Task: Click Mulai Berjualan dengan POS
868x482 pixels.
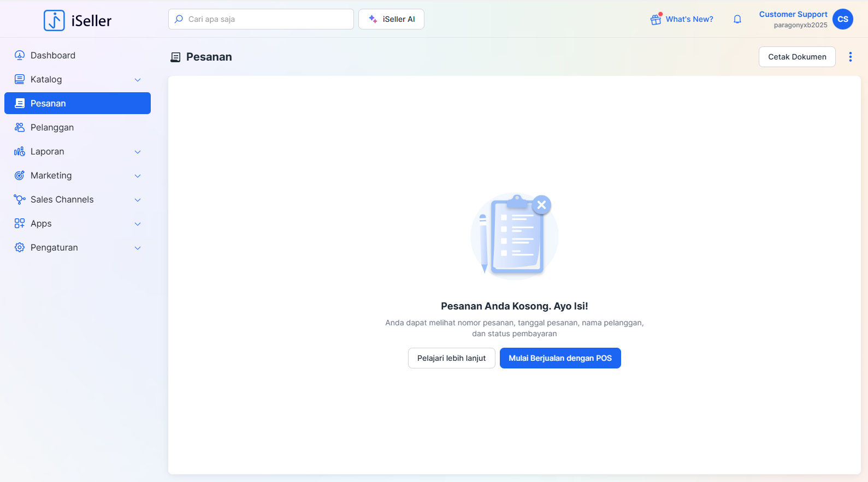Action: point(560,358)
